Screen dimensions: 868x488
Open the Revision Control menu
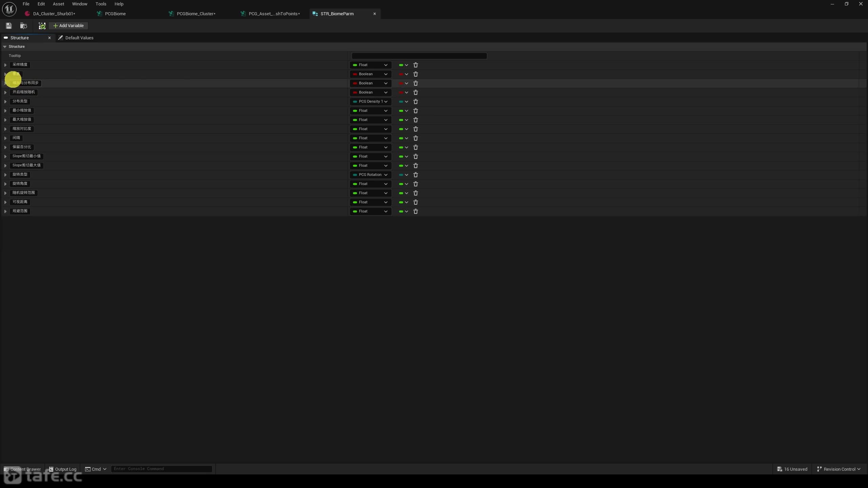[839, 469]
